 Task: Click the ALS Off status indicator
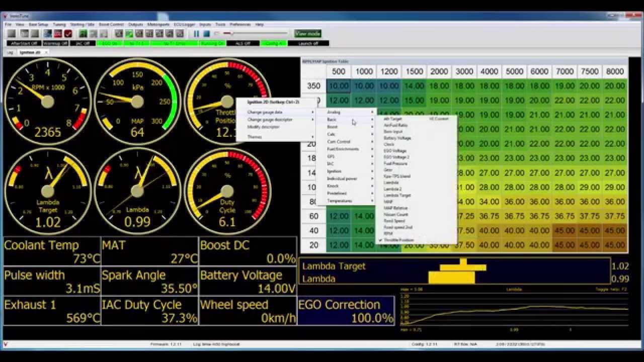click(x=243, y=44)
